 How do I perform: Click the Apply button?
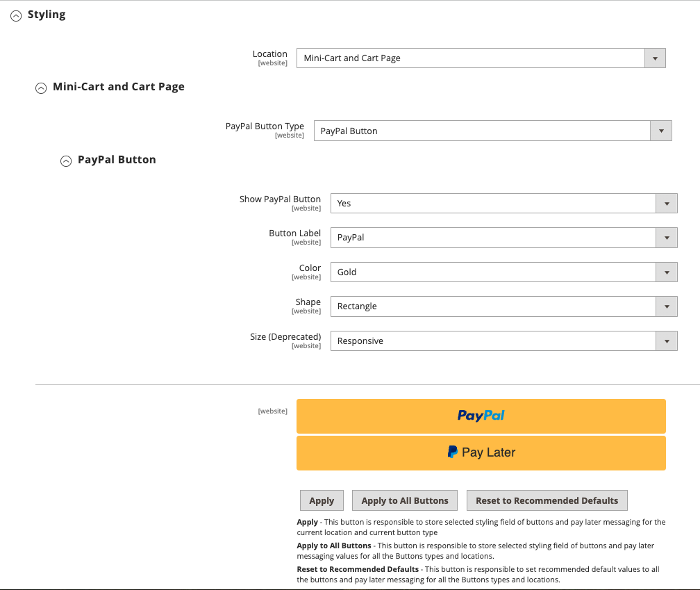point(322,500)
